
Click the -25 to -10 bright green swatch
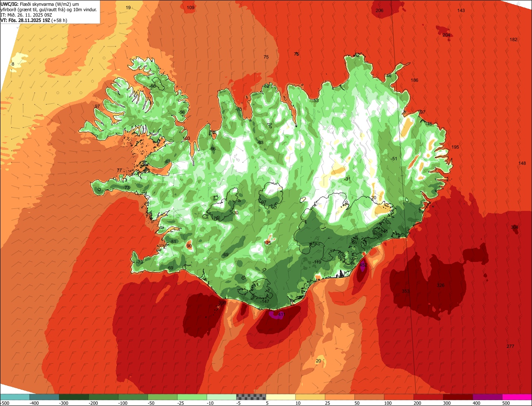[192, 397]
